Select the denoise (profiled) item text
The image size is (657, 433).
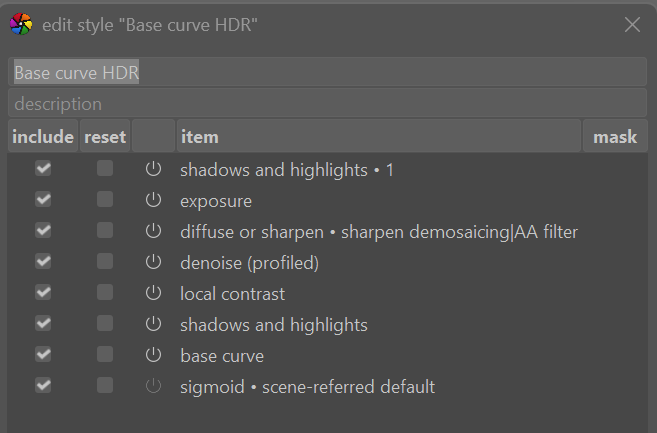point(249,263)
